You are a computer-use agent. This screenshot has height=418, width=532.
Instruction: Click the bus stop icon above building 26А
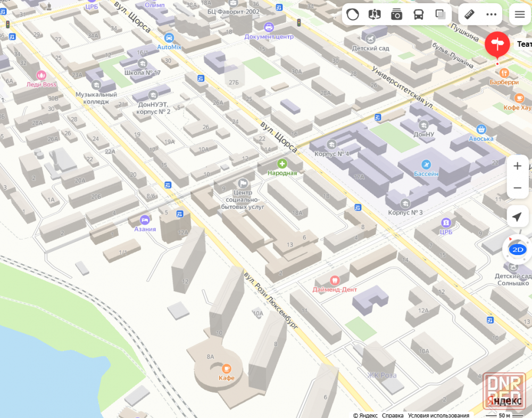[201, 79]
